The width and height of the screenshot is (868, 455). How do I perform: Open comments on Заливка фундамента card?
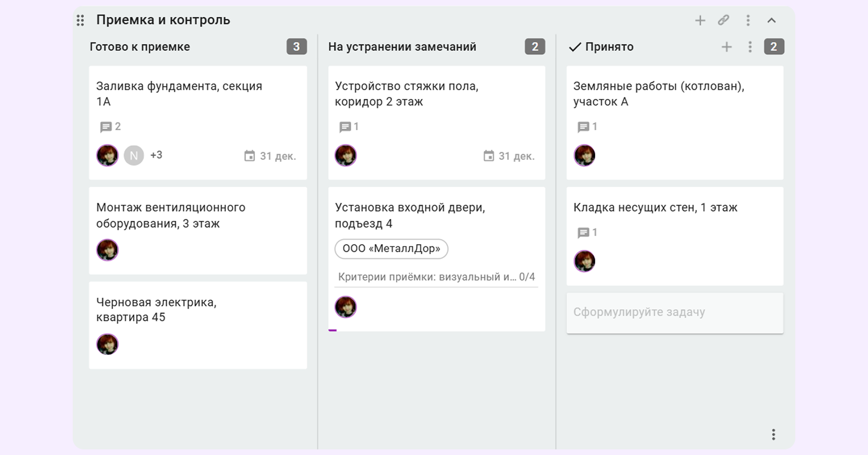click(x=110, y=127)
